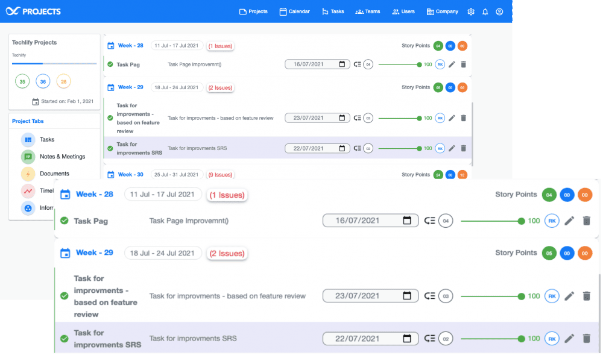
Task: Toggle the green completion check on Task Pag
Action: point(64,221)
